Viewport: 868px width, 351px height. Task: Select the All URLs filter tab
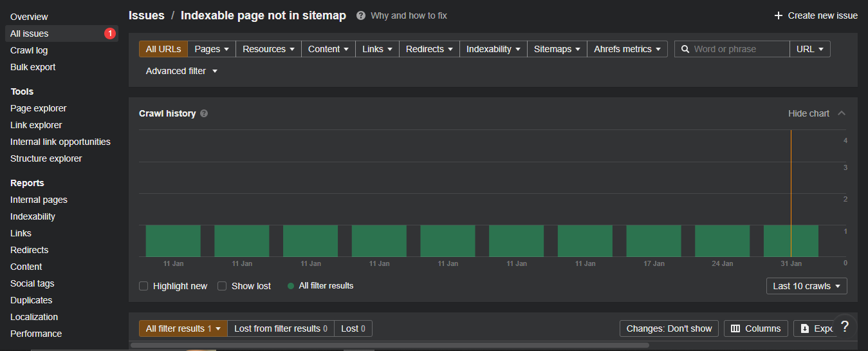163,49
